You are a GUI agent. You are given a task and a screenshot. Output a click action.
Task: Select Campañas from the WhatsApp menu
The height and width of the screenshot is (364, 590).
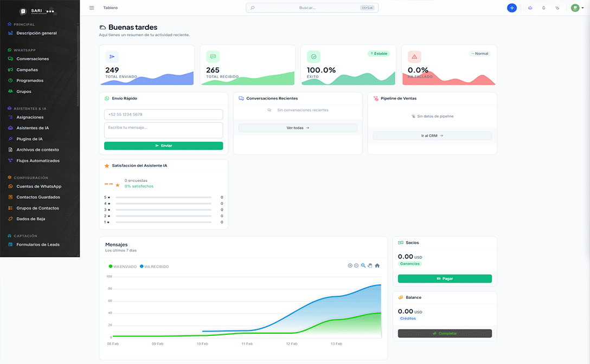tap(31, 69)
